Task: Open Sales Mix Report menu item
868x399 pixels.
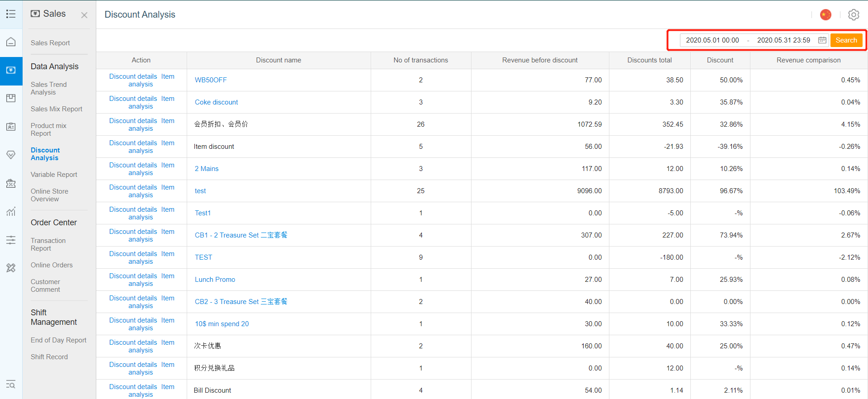Action: (57, 109)
